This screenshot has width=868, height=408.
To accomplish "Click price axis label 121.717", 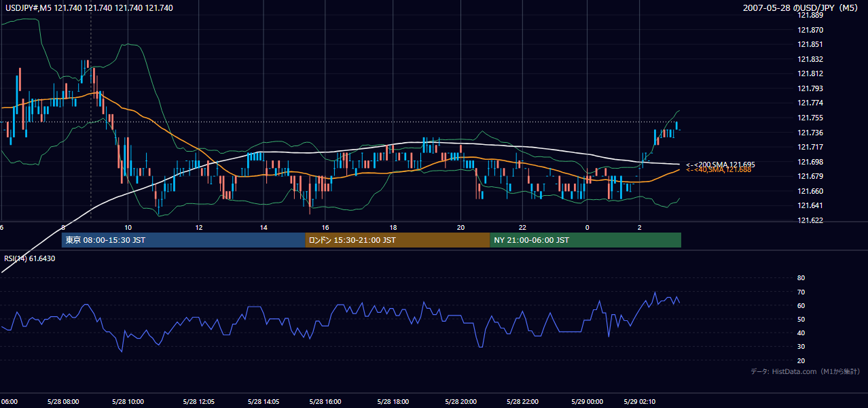I will [809, 147].
